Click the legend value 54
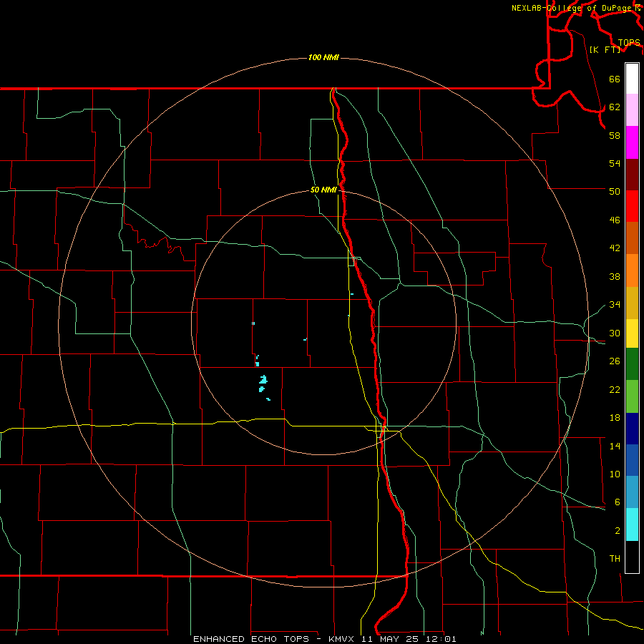 [x=615, y=163]
